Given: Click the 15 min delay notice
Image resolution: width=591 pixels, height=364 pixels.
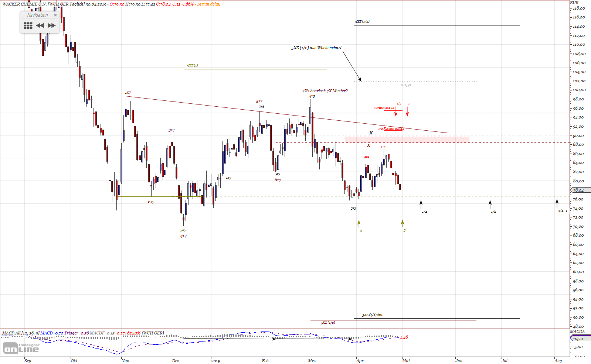Looking at the screenshot, I should point(208,4).
